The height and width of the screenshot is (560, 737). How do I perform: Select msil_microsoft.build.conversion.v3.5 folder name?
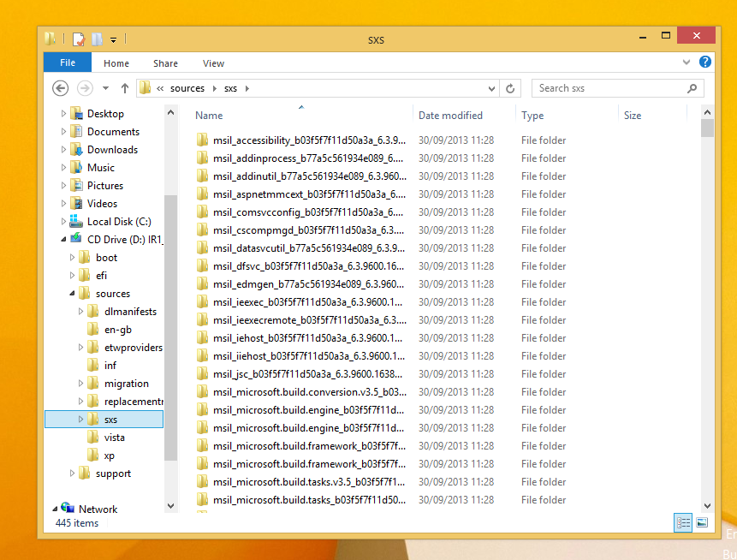tap(309, 392)
